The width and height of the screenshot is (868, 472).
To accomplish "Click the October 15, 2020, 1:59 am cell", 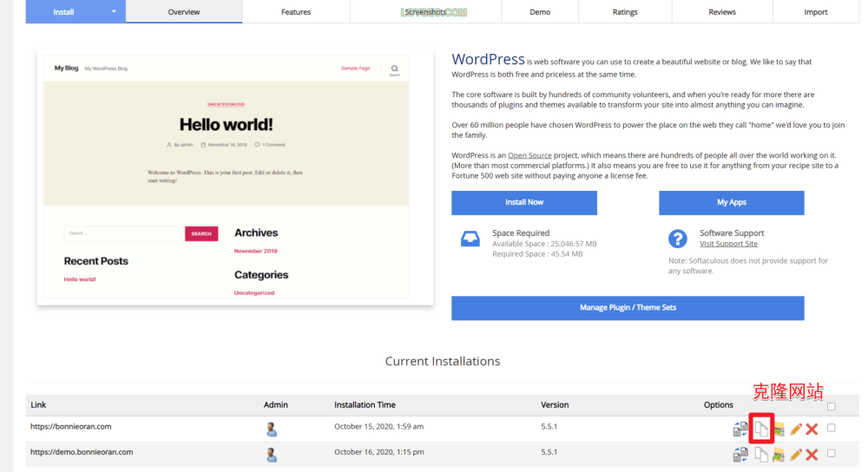I will coord(379,427).
